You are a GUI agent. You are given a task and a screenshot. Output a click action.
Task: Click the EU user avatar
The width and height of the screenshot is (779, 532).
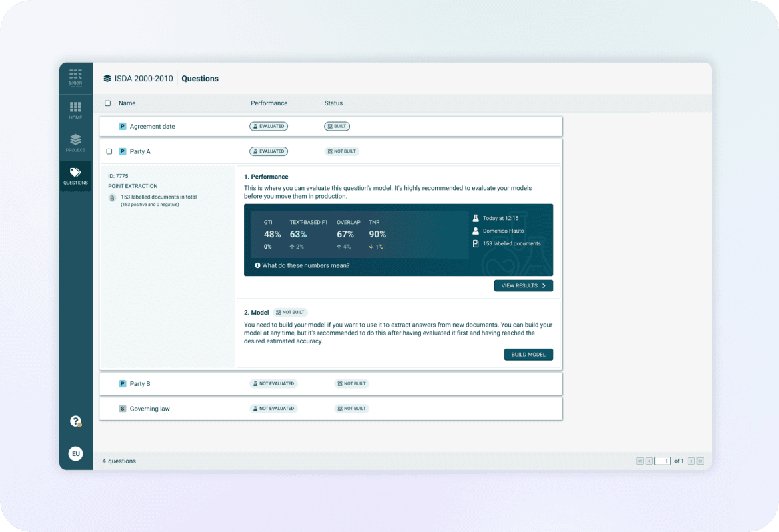coord(76,454)
